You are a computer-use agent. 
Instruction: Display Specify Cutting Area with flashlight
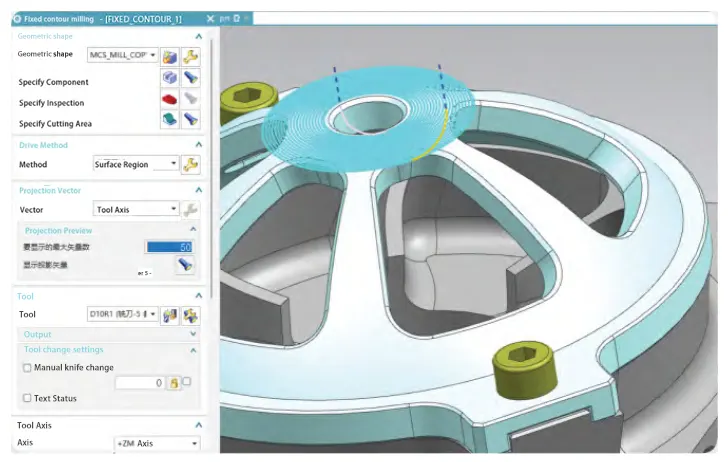[x=190, y=119]
